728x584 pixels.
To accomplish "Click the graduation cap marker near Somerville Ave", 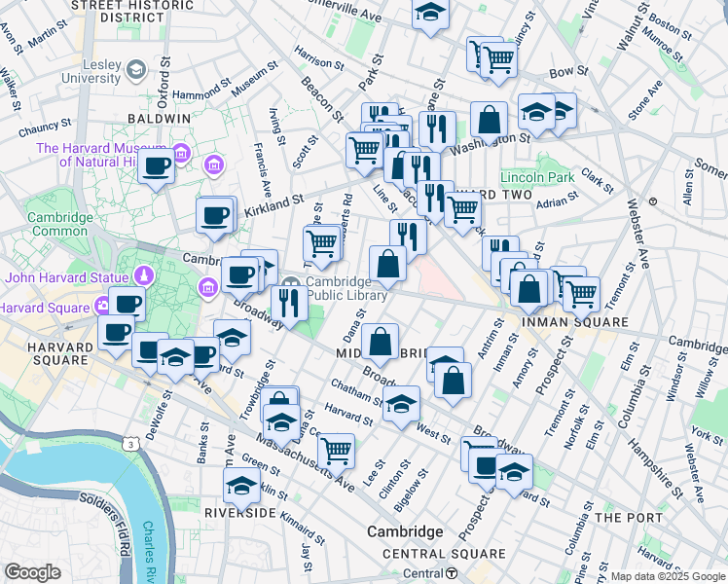I will (x=429, y=14).
